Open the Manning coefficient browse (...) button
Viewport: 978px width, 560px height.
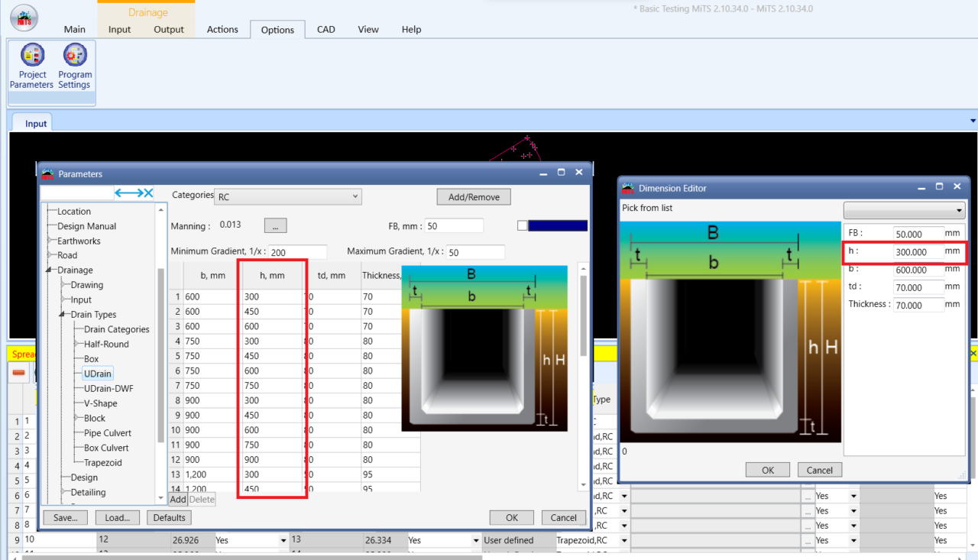[275, 225]
